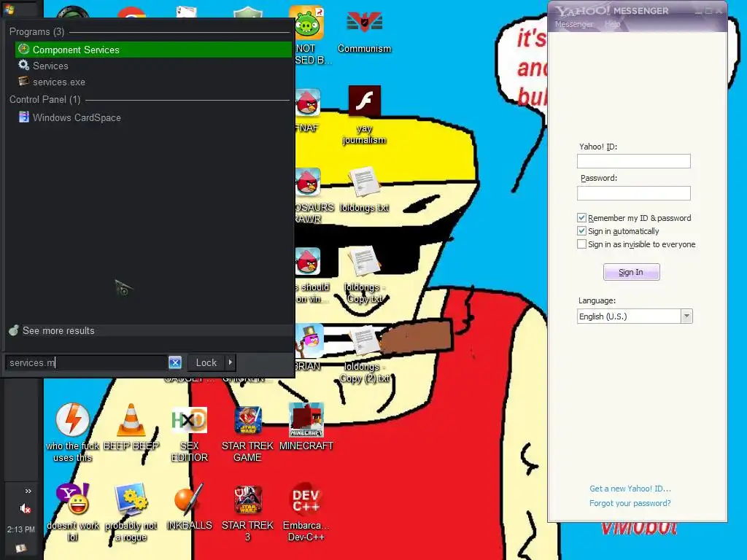This screenshot has width=747, height=560.
Task: Focus the start menu search field
Action: click(86, 363)
